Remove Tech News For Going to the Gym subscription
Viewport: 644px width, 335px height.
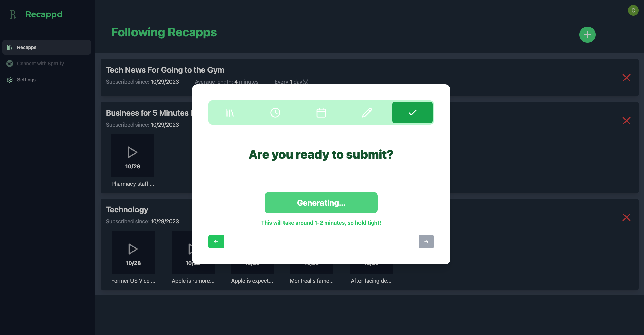(x=627, y=78)
